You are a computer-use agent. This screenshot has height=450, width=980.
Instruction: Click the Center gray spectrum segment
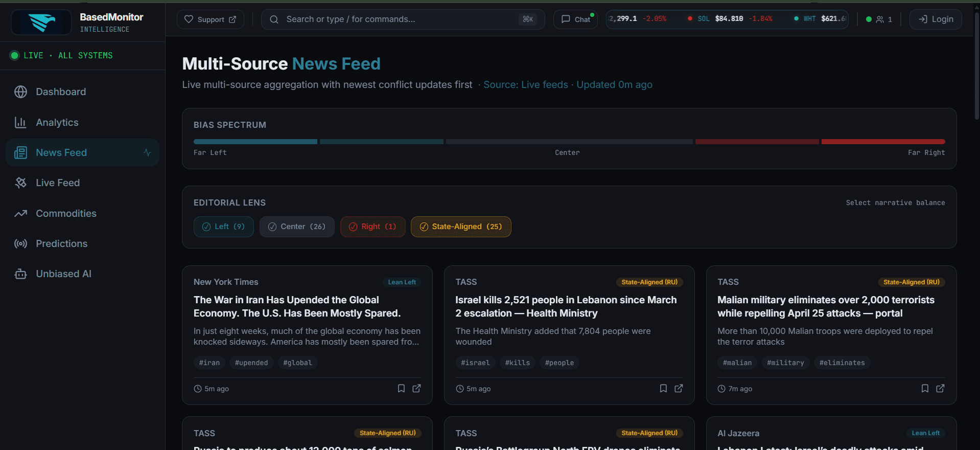(x=569, y=142)
